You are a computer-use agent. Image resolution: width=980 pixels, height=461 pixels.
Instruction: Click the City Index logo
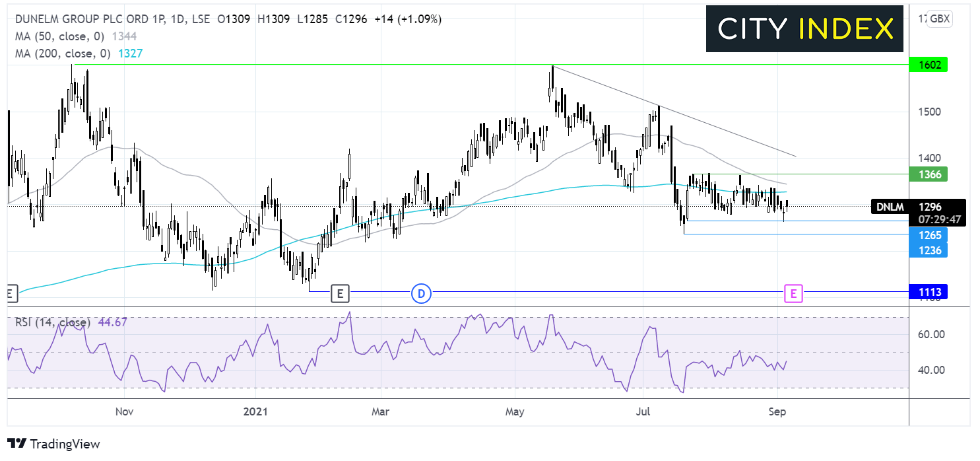804,29
